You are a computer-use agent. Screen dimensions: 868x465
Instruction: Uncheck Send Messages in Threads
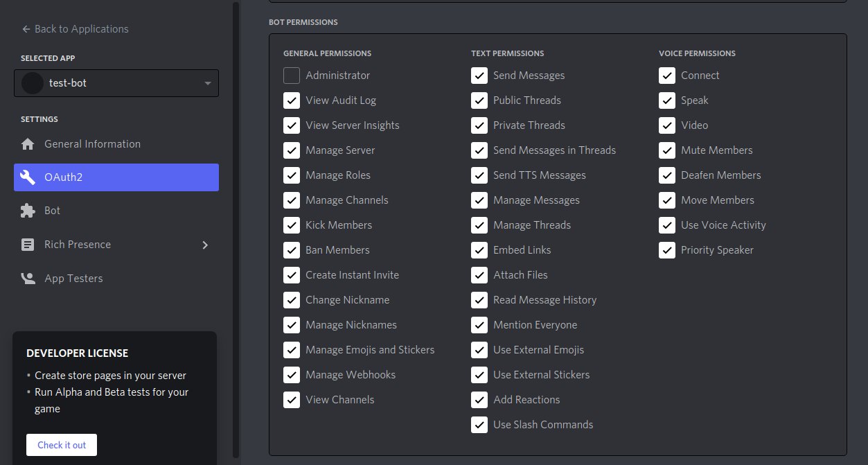(x=479, y=150)
